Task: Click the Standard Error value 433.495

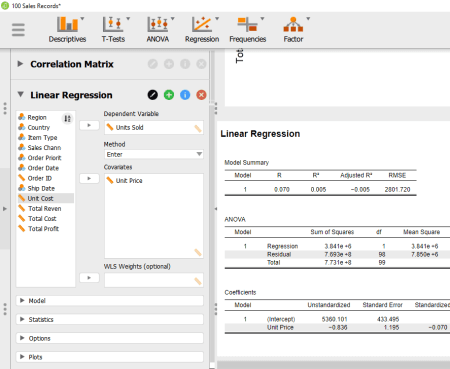Action: coord(388,319)
